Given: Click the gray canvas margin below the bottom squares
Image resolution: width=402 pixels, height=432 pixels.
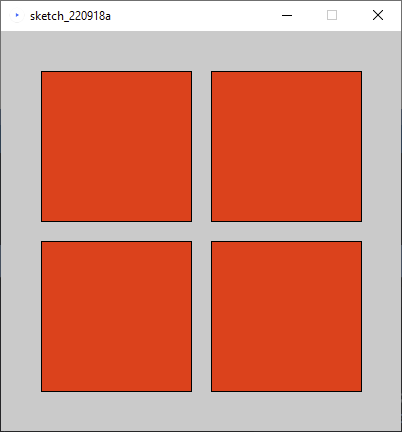Looking at the screenshot, I should 201,411.
